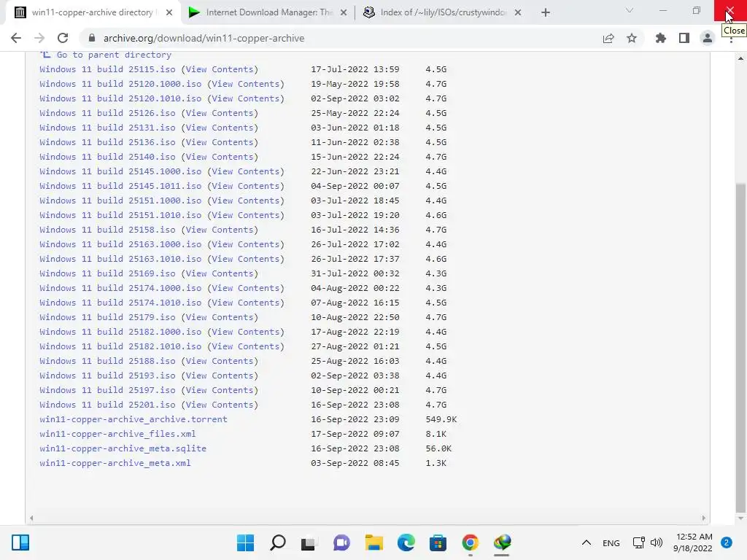Open Internet Download Manager taskbar icon
The width and height of the screenshot is (747, 560).
click(502, 542)
